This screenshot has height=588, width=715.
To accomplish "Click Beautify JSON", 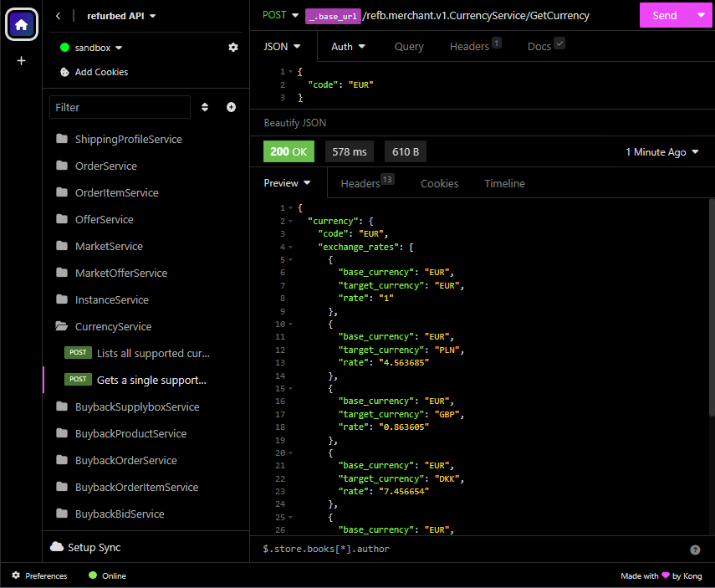I will tap(294, 123).
